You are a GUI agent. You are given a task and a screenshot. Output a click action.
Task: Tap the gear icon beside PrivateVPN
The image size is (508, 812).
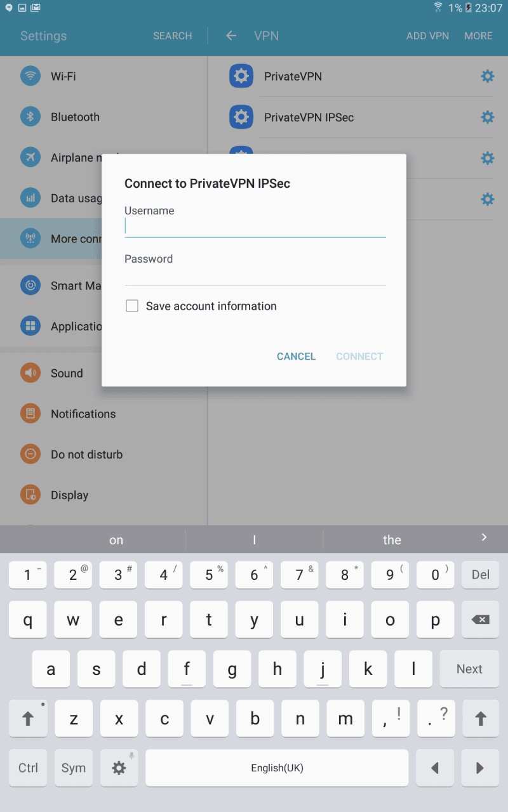point(487,77)
